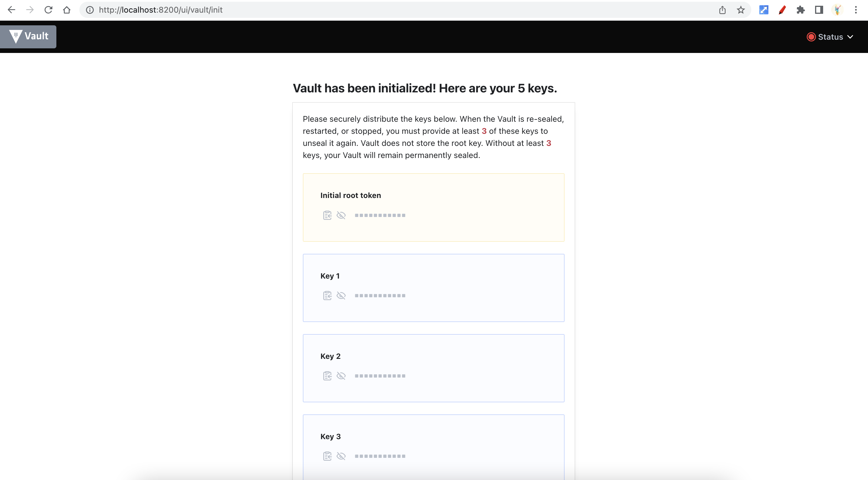This screenshot has width=868, height=480.
Task: Click the share page icon
Action: point(722,10)
